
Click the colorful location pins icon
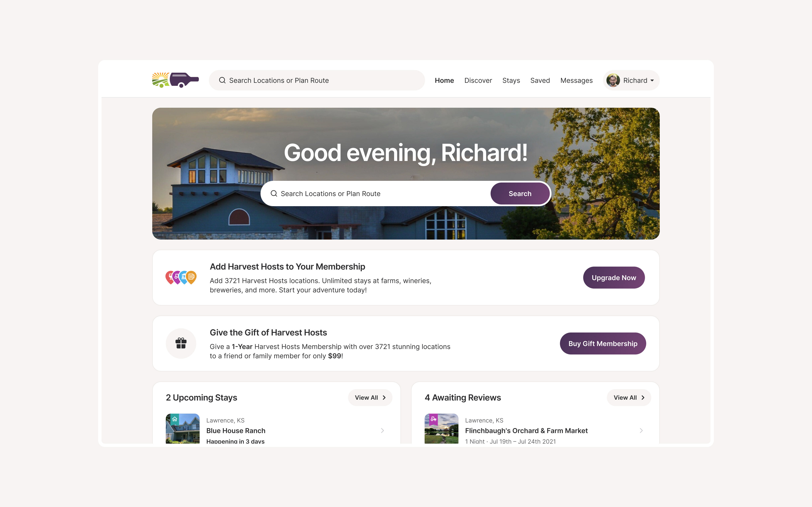(x=181, y=277)
